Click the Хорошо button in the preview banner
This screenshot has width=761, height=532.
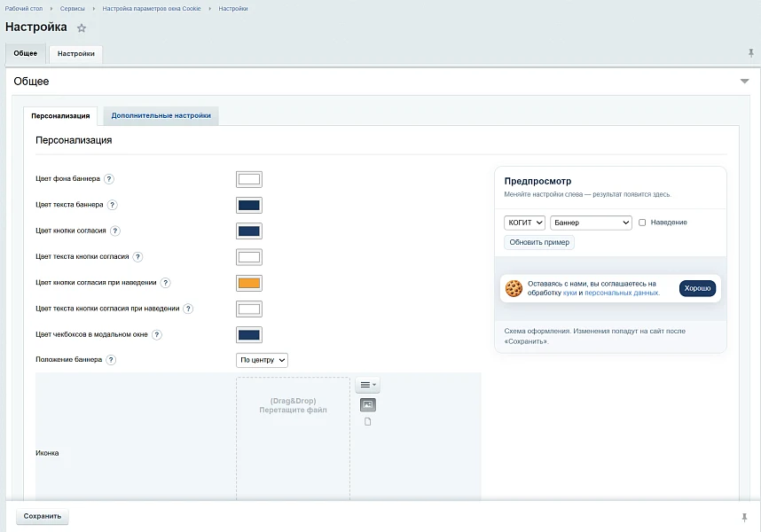tap(697, 288)
